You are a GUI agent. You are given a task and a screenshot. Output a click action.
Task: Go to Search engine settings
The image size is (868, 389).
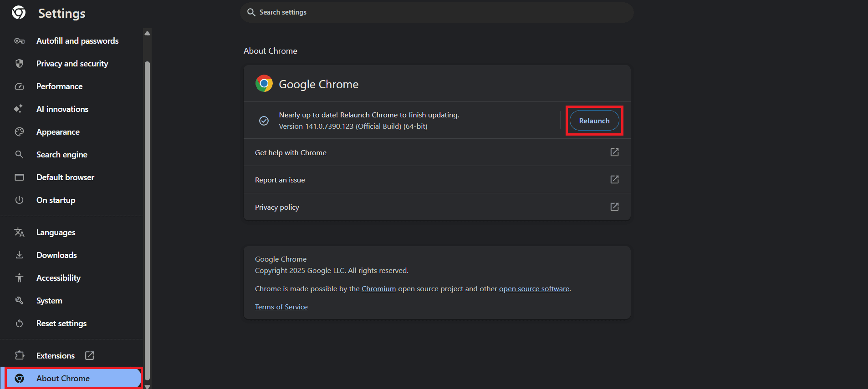coord(62,155)
